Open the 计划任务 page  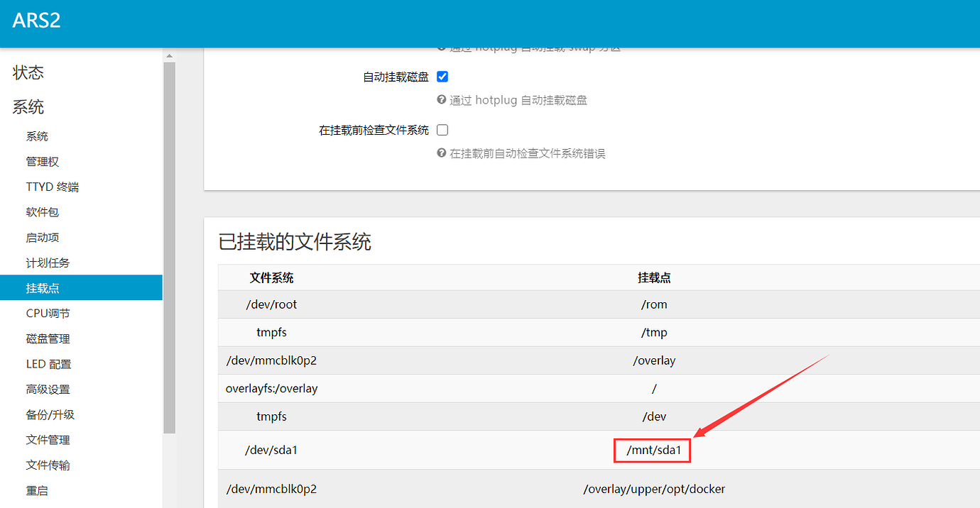pos(45,262)
